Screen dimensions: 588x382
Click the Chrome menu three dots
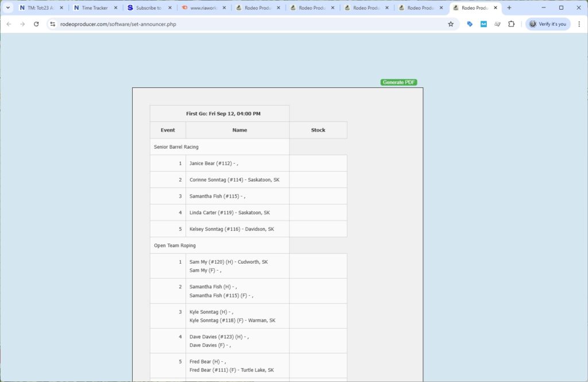point(578,24)
